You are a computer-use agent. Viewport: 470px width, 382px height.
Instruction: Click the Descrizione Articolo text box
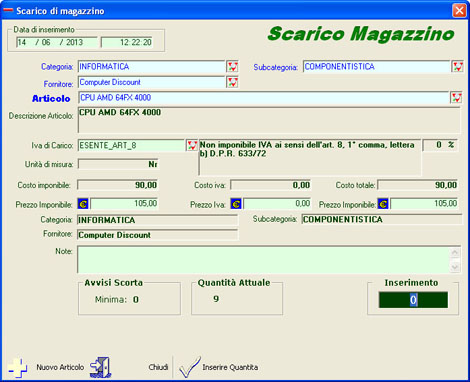tap(269, 120)
